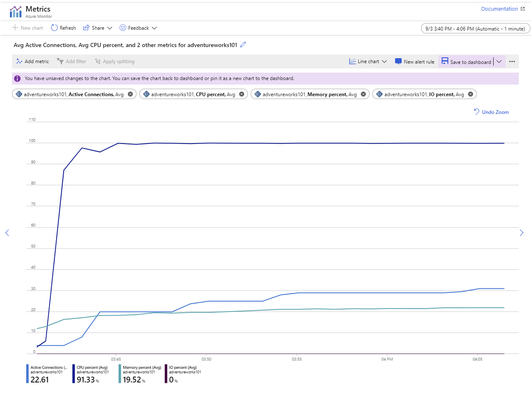Click the 03:55 time axis label
The height and width of the screenshot is (394, 532).
tap(297, 359)
